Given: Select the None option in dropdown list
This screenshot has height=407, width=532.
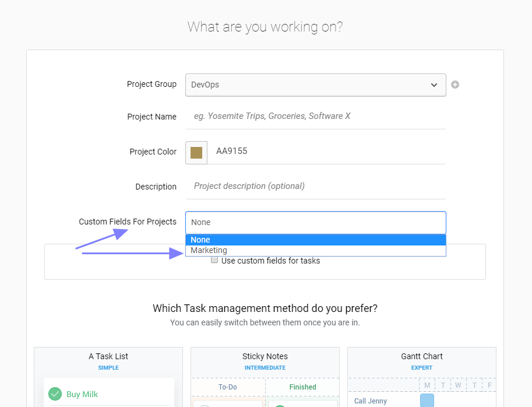Looking at the screenshot, I should tap(315, 240).
